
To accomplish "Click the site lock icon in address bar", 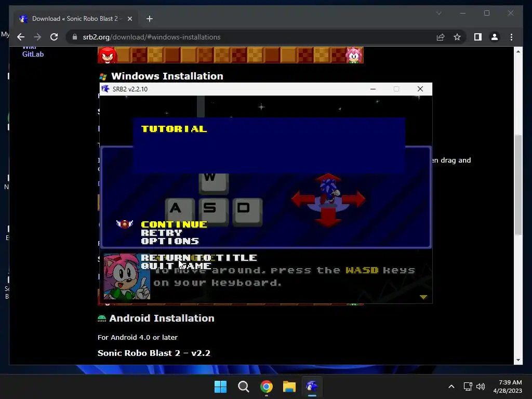I will click(75, 37).
